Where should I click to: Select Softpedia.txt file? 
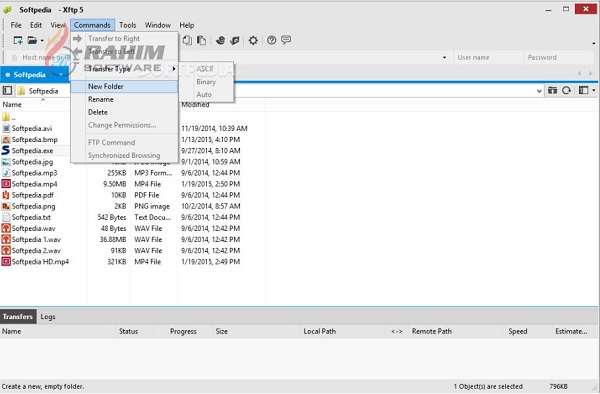click(31, 217)
